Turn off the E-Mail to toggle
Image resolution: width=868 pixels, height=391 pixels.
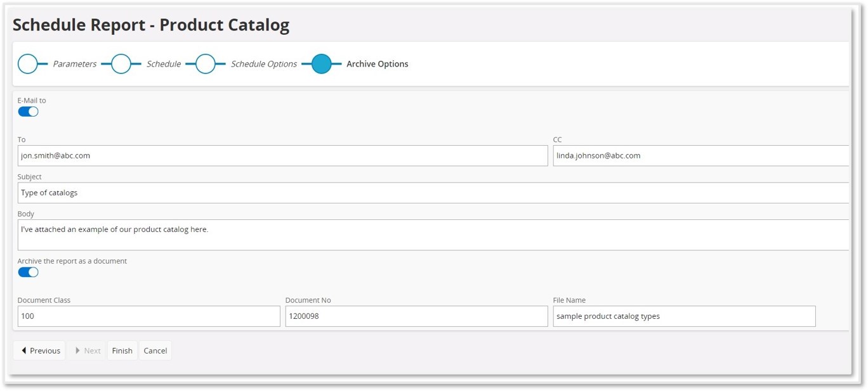coord(28,112)
